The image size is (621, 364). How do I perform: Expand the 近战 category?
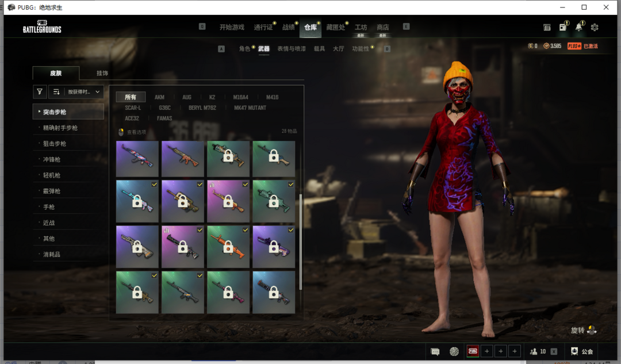[68, 223]
